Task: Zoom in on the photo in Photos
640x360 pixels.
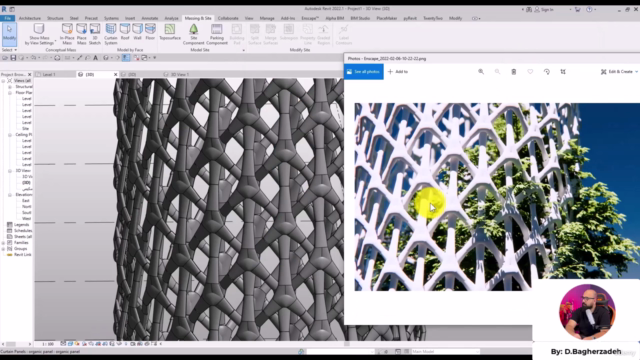Action: (x=481, y=71)
